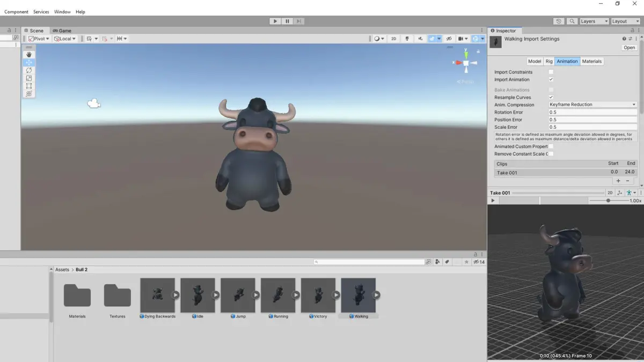
Task: Open the snap increment settings icon
Action: pos(122,39)
